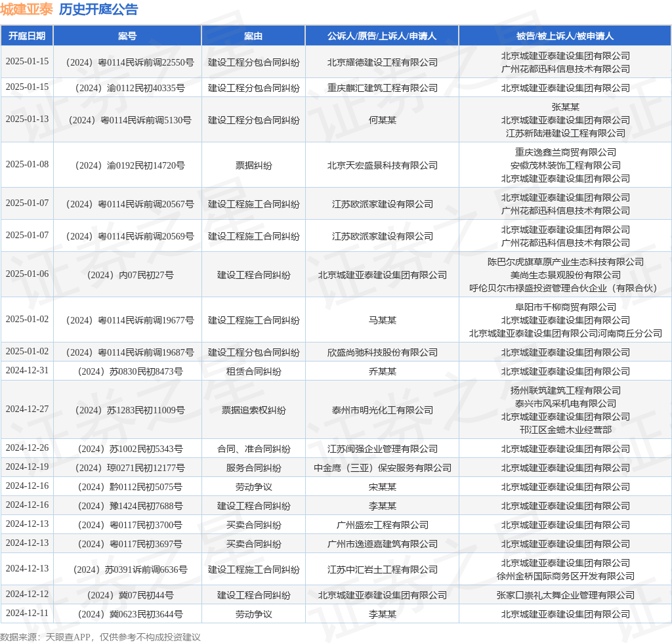Click plaintiff 北京天宏盛景科技有限公司
The width and height of the screenshot is (672, 643).
(x=383, y=165)
